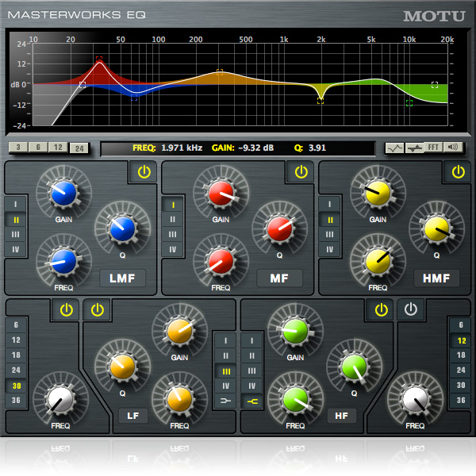
Task: Set graph range to 12 dB
Action: click(58, 148)
